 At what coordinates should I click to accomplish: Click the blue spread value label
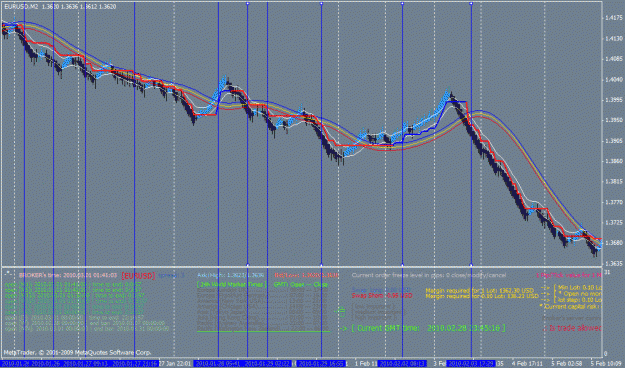171,275
